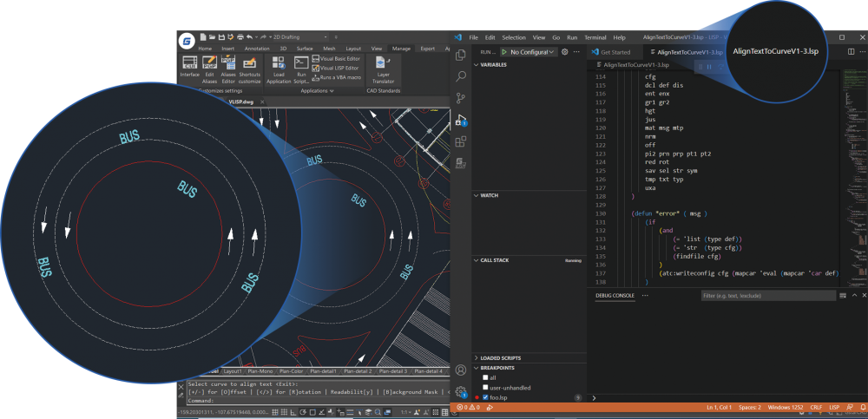The width and height of the screenshot is (868, 419).
Task: Click the Split Editor icon
Action: click(852, 52)
